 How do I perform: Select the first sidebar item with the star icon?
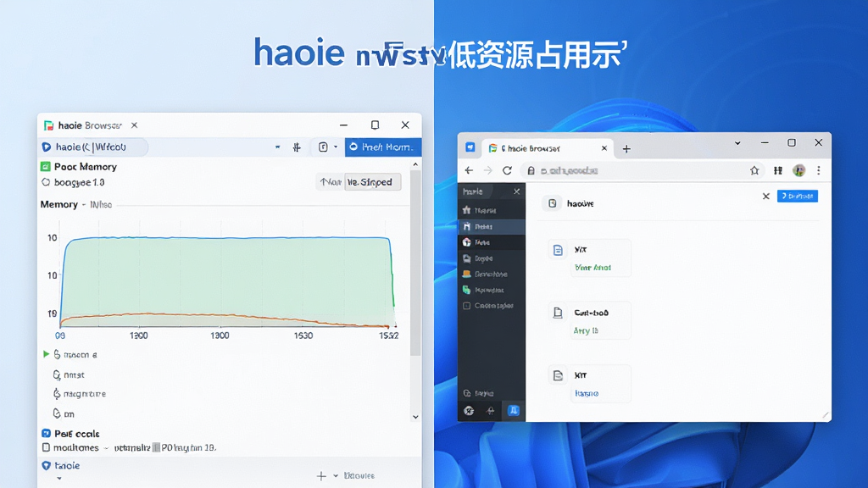pos(492,210)
